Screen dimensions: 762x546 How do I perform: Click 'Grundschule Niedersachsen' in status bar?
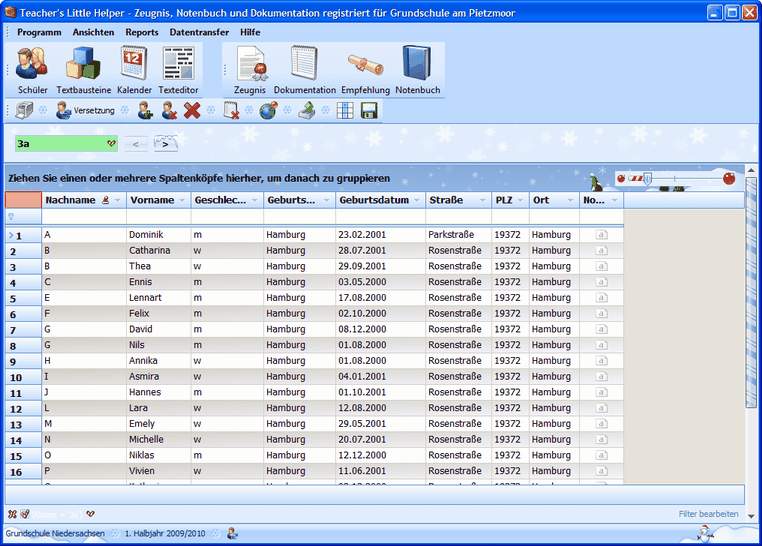click(x=55, y=533)
